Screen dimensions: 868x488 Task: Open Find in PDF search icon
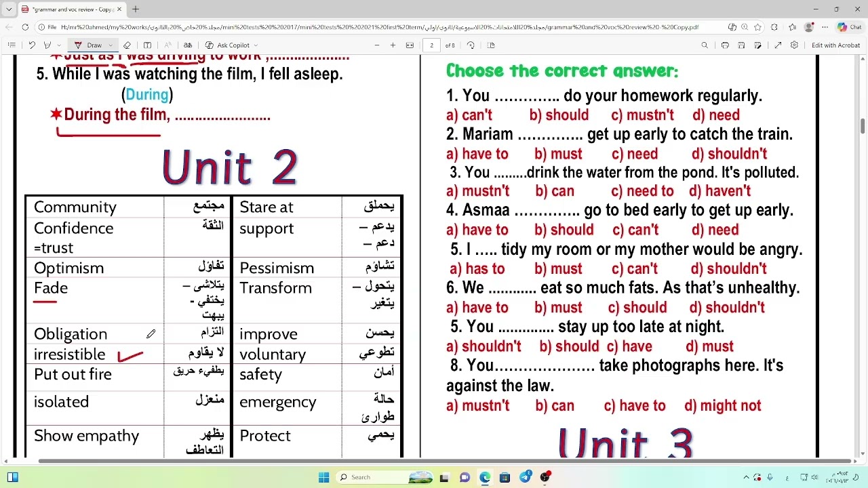705,45
